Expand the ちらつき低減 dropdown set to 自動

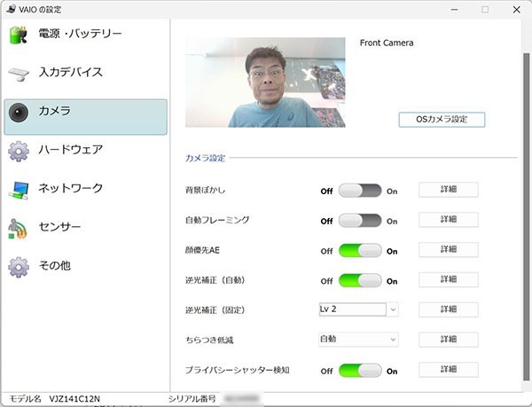(358, 339)
